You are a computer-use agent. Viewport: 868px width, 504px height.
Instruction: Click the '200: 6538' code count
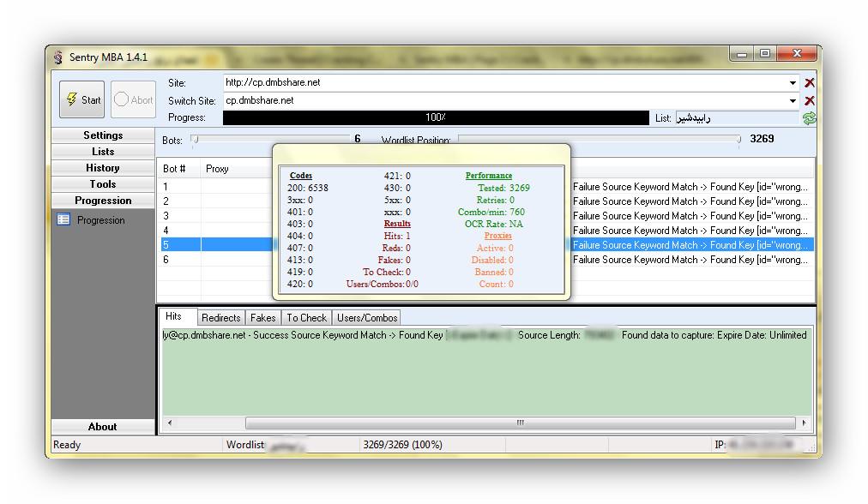(308, 188)
